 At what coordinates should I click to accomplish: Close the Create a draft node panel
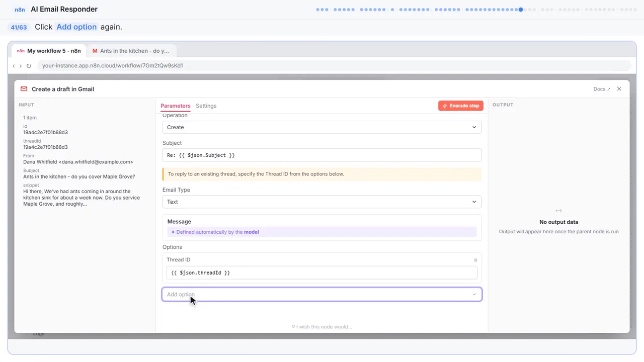(619, 89)
